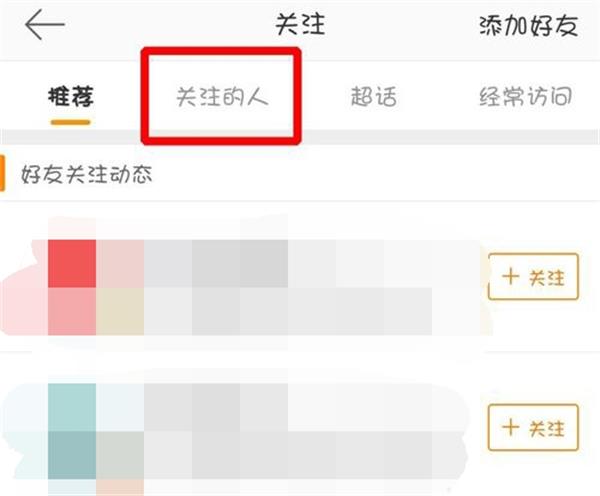Go back using the left arrow
This screenshot has height=496, width=600.
tap(45, 24)
